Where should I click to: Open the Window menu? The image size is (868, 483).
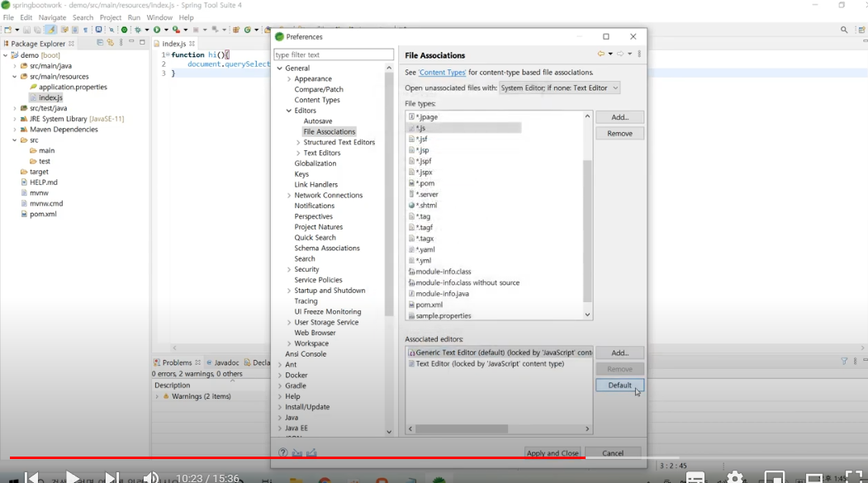point(159,17)
